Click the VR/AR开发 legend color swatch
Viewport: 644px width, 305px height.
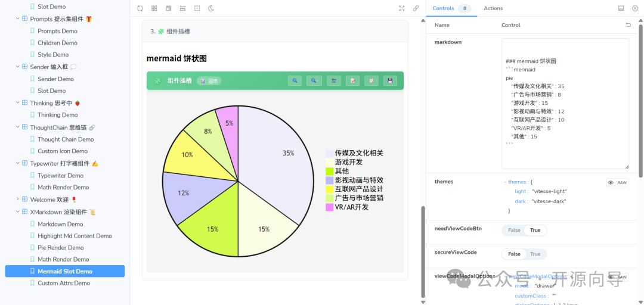click(329, 207)
